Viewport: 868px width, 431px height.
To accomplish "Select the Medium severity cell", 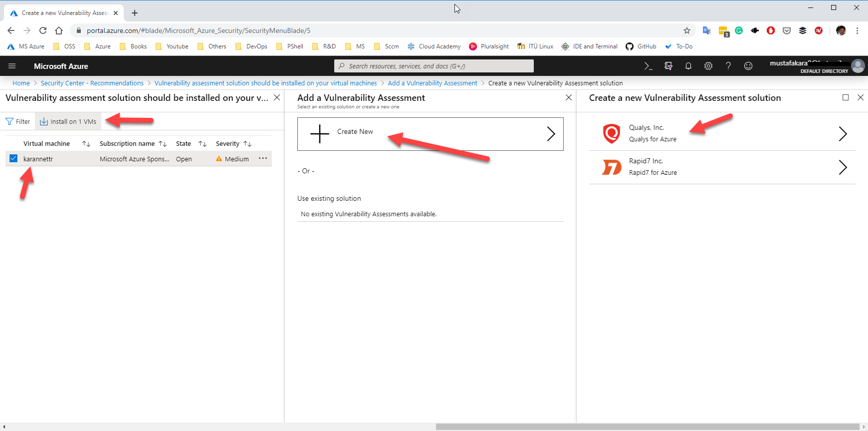I will pyautogui.click(x=232, y=159).
